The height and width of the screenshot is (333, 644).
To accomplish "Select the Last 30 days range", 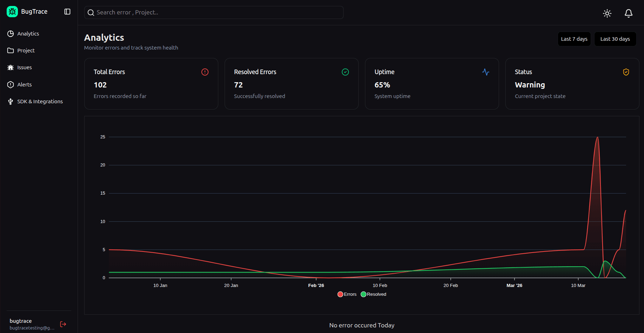I will point(615,39).
